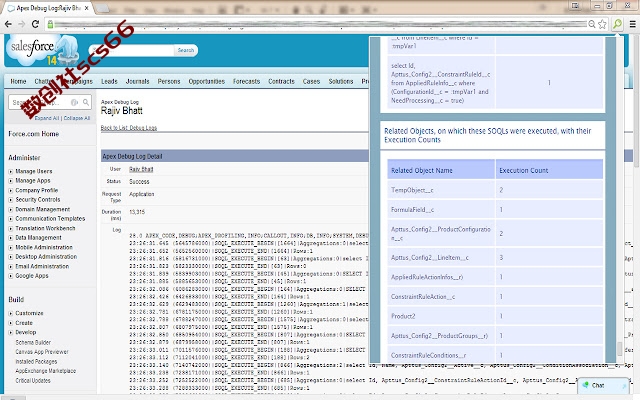Expand Manage Apps tree node
Viewport: 640px width, 400px height.
point(11,181)
